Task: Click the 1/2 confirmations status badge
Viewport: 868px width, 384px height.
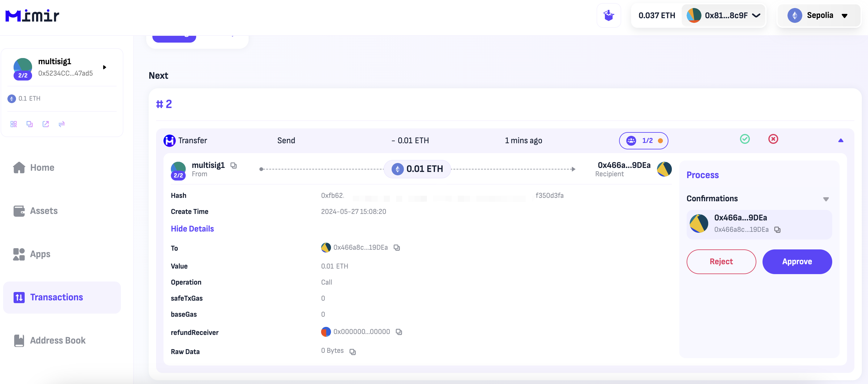Action: click(643, 140)
